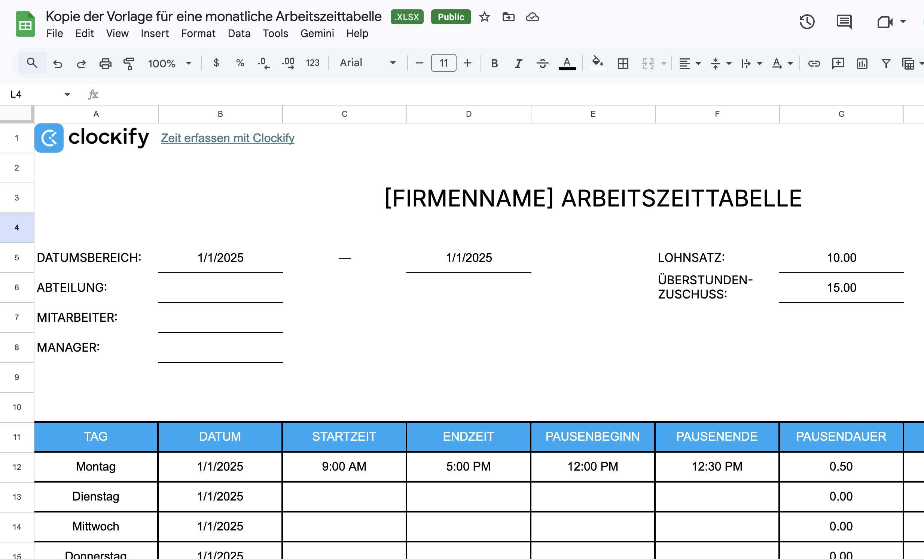Screen dimensions: 924x560
Task: Open the Borders tool
Action: click(623, 63)
